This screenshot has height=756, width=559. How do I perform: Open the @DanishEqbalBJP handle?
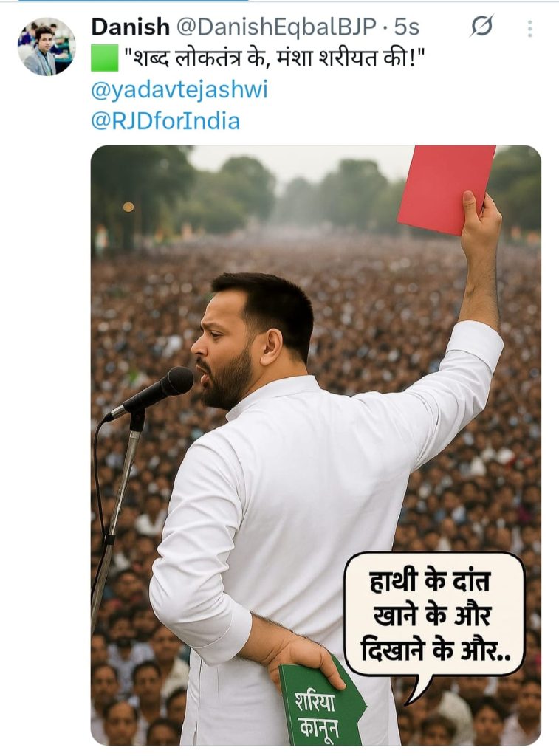(275, 27)
